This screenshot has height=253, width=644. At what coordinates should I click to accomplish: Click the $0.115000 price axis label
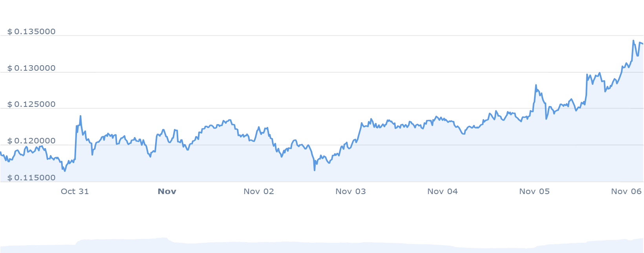tap(31, 178)
